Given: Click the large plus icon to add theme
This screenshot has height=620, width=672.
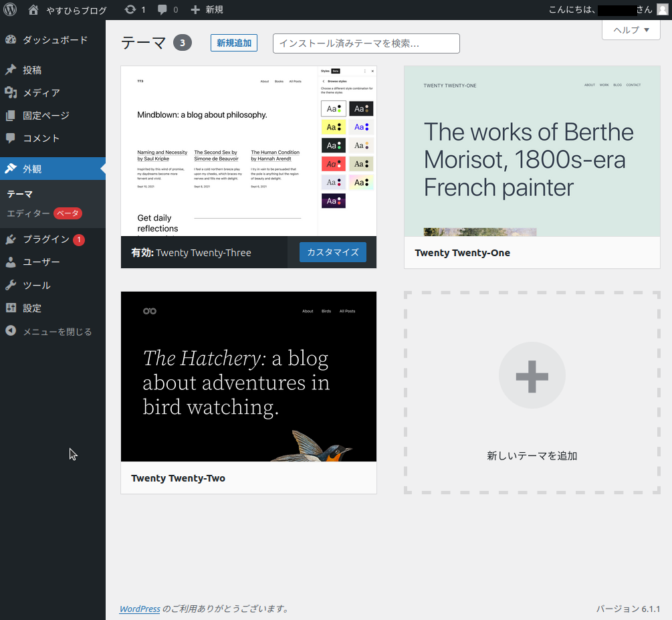Looking at the screenshot, I should pyautogui.click(x=532, y=376).
